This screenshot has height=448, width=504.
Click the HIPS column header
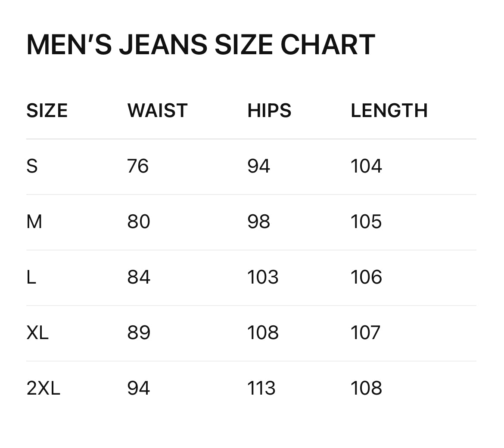pos(269,111)
